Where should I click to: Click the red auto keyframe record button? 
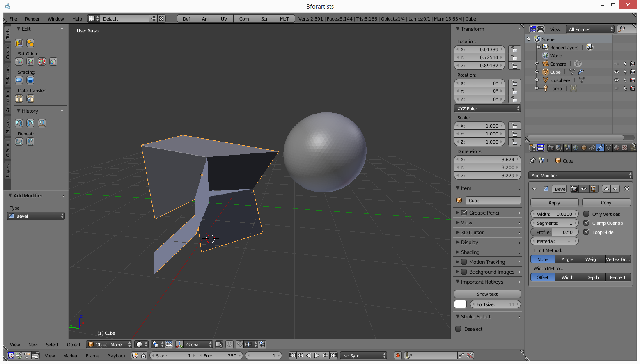click(x=397, y=355)
